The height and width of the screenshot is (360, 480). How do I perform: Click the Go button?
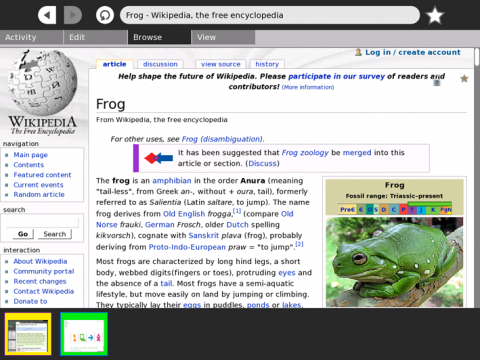tap(23, 234)
